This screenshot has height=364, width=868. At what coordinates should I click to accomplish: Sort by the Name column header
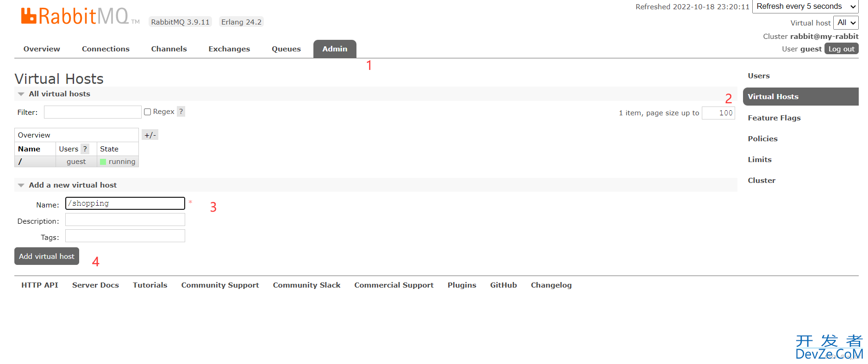click(x=29, y=149)
